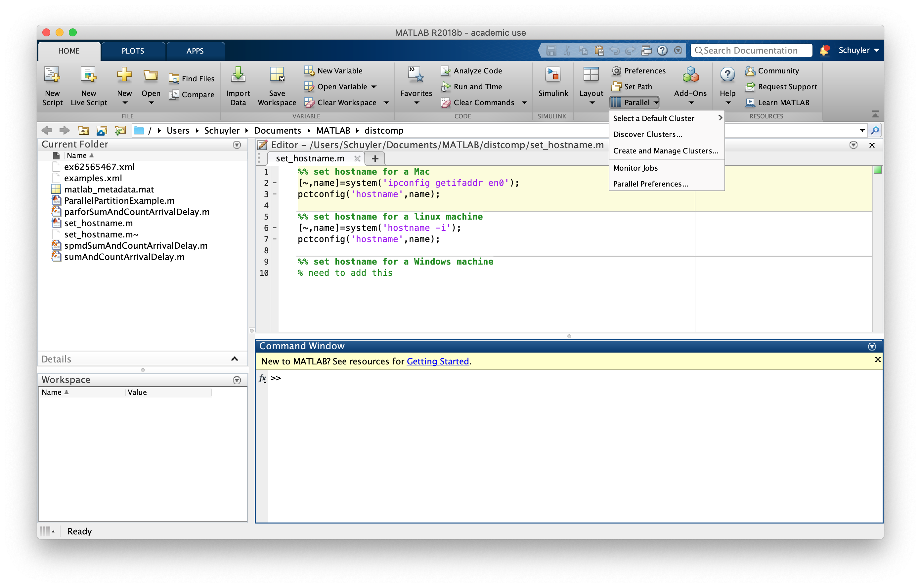Choose Parallel Preferences menu item
The width and height of the screenshot is (921, 588).
(x=666, y=184)
